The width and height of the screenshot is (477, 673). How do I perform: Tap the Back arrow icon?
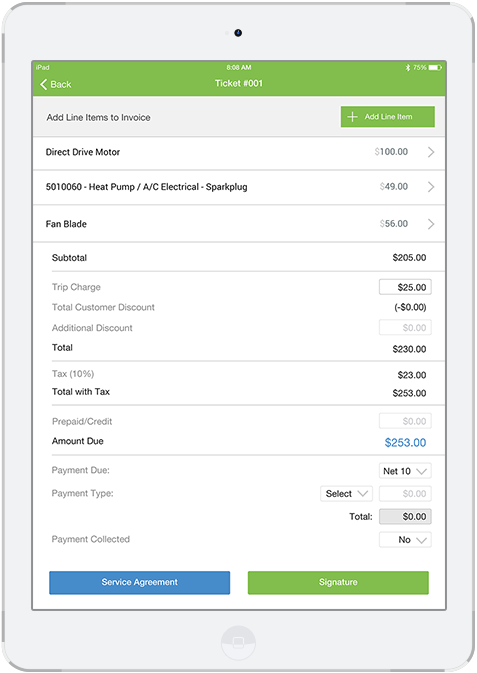pyautogui.click(x=43, y=84)
